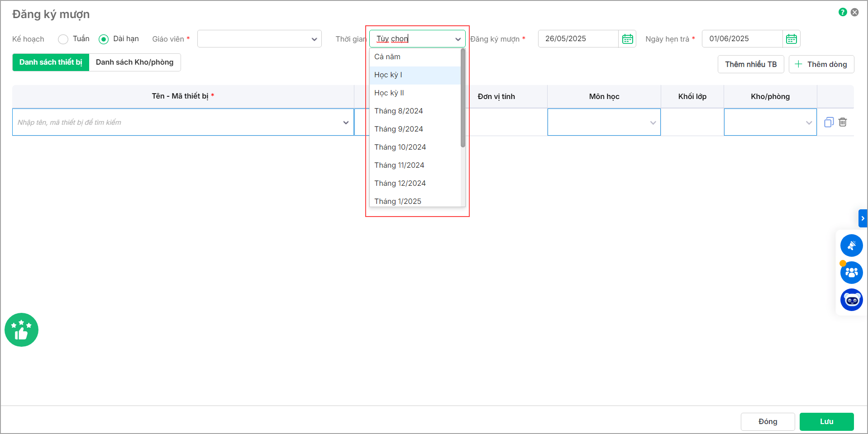The image size is (868, 434).
Task: Click the Đơn vị tính column header
Action: (496, 96)
